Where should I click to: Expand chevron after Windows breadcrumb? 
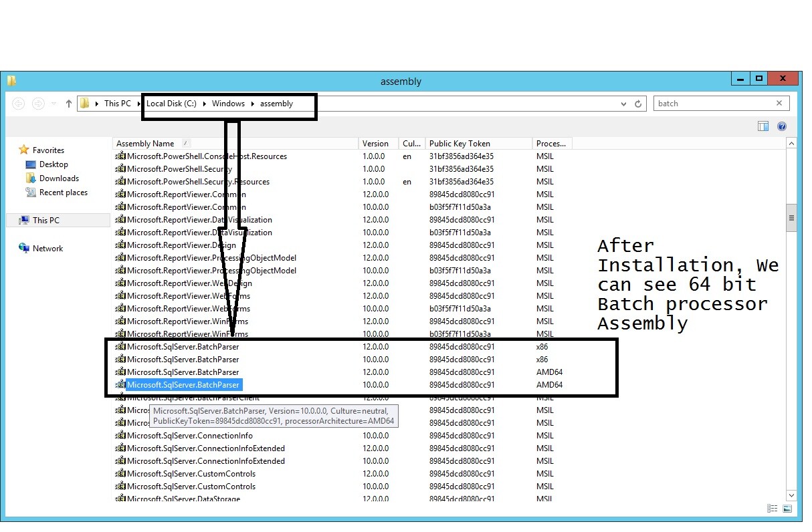[x=252, y=104]
